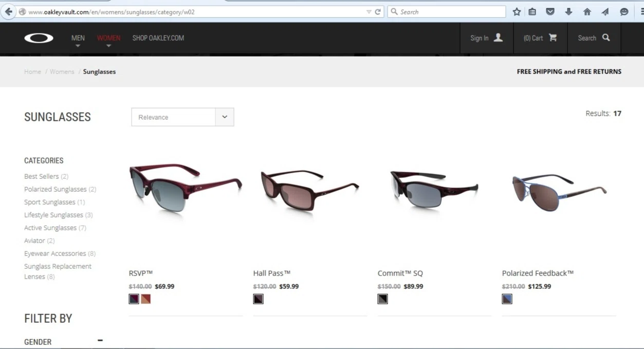Bookmark this page with the star icon
Image resolution: width=644 pixels, height=349 pixels.
click(517, 12)
